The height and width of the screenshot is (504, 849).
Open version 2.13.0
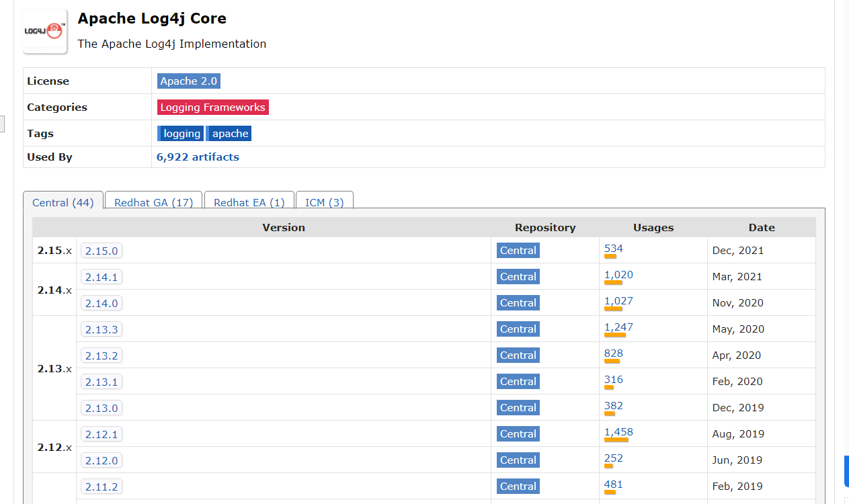[x=102, y=408]
